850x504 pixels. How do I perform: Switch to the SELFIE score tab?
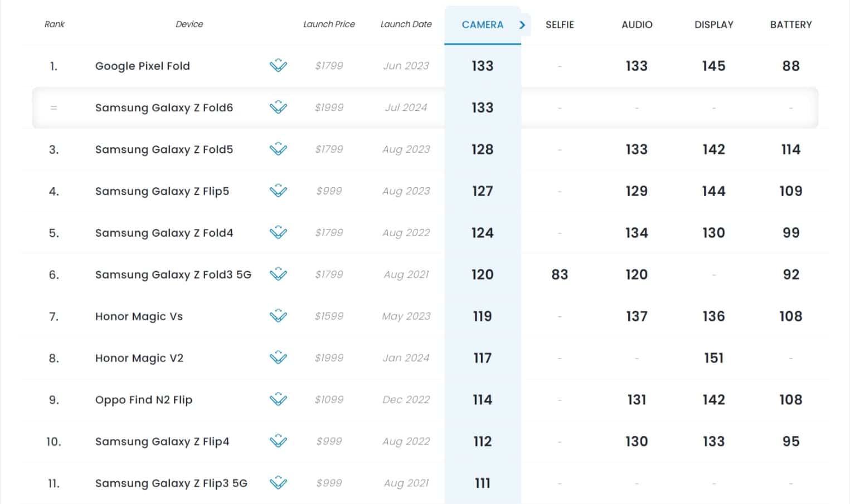560,25
